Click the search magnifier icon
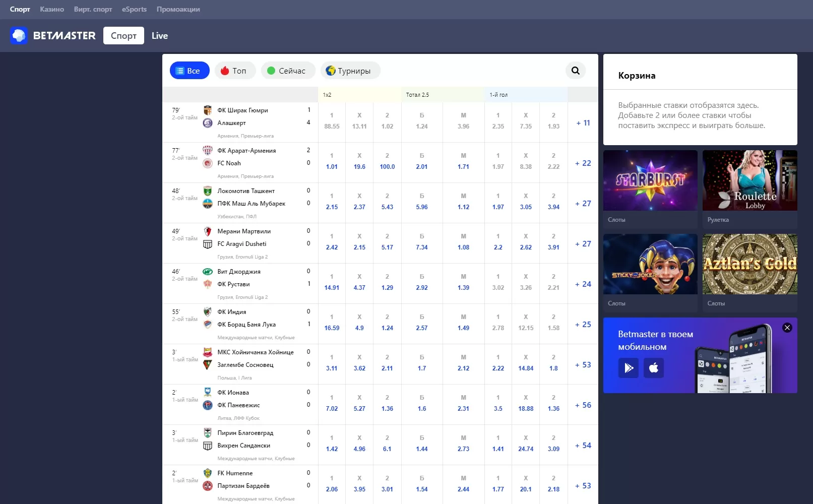The width and height of the screenshot is (813, 504). click(x=575, y=71)
